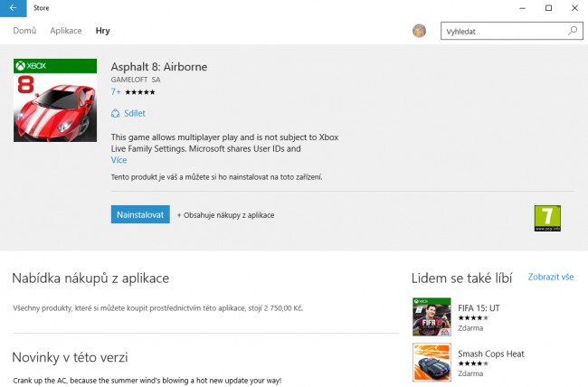Screen dimensions: 588x387
Task: Click the Zdarma price under FIFA 15: UT
Action: pos(470,328)
